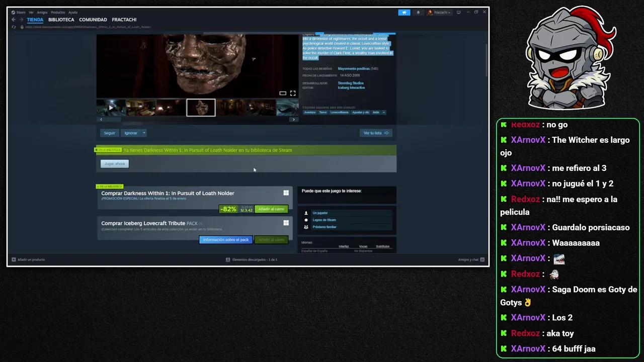Click the Fractachi profile avatar
This screenshot has width=644, height=362.
pyautogui.click(x=430, y=12)
